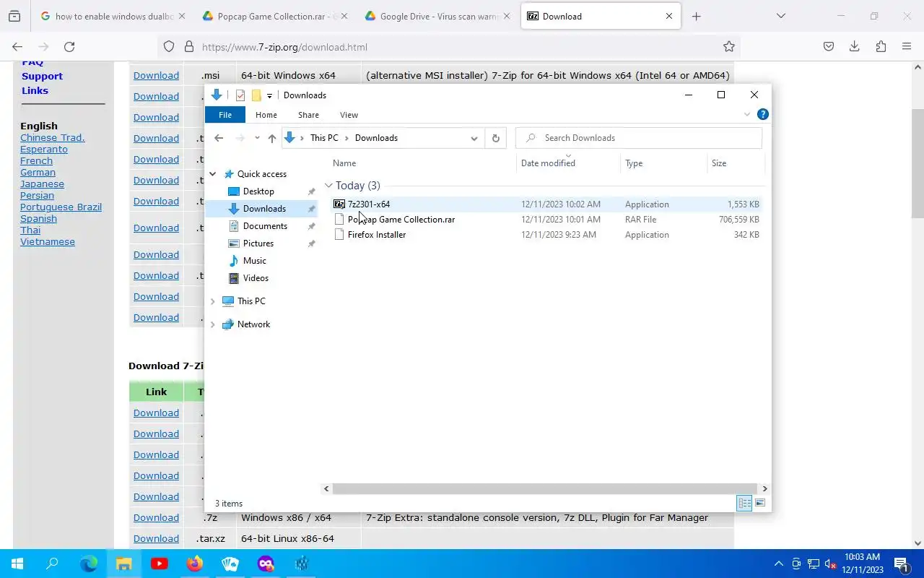This screenshot has height=578, width=924.
Task: Open a new Firefox tab
Action: (696, 16)
